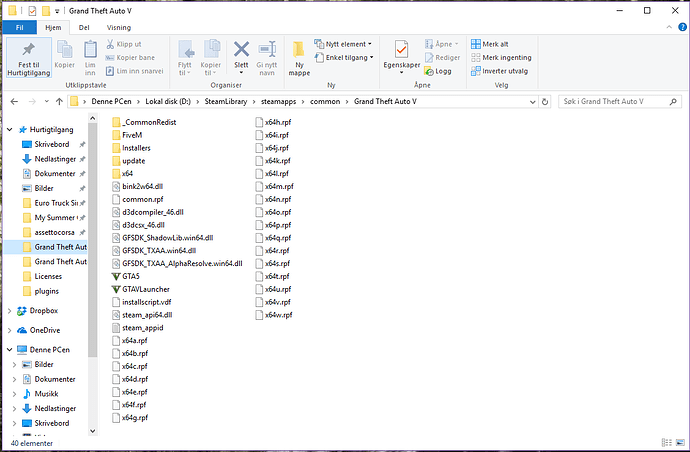The width and height of the screenshot is (690, 452).
Task: Click Inverter utvalg
Action: 499,71
